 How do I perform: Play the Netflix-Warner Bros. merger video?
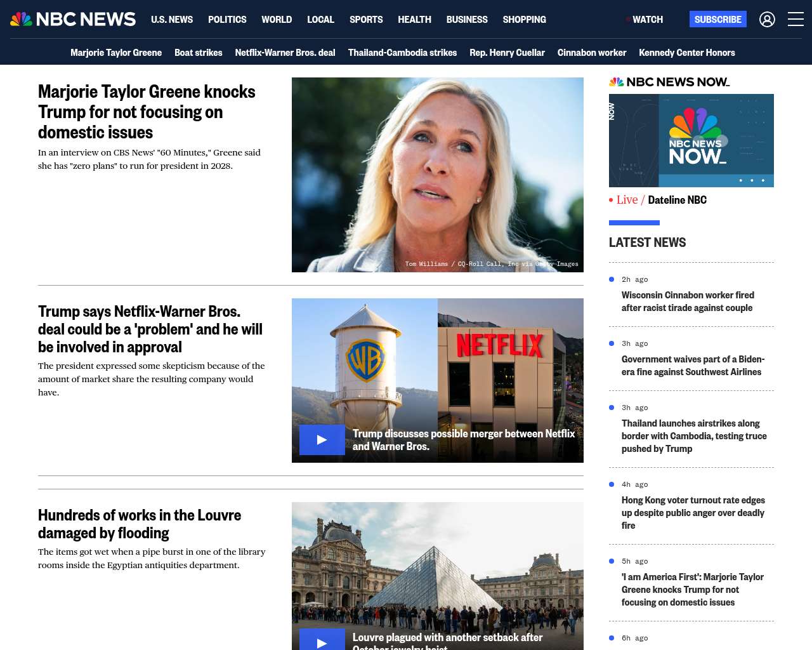(x=322, y=440)
